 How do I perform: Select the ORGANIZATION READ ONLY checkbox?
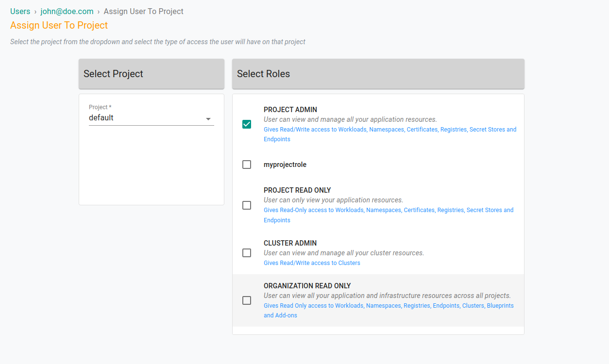pos(247,300)
